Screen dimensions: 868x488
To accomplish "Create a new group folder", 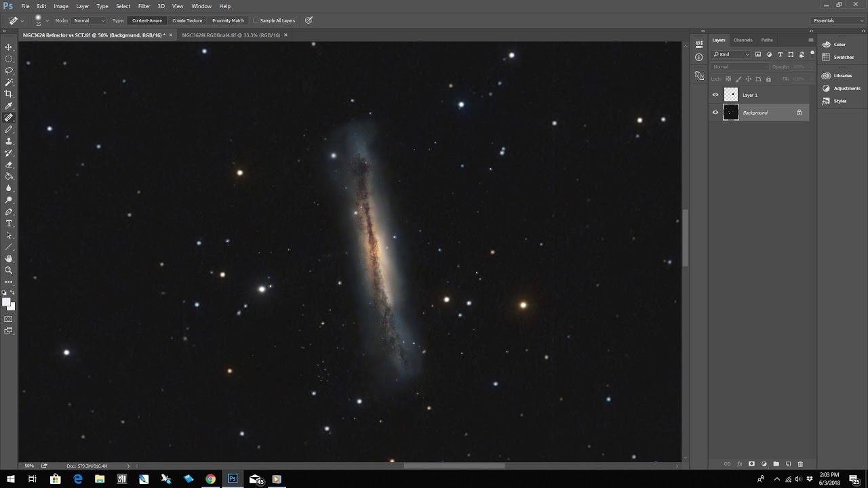I will pyautogui.click(x=776, y=464).
